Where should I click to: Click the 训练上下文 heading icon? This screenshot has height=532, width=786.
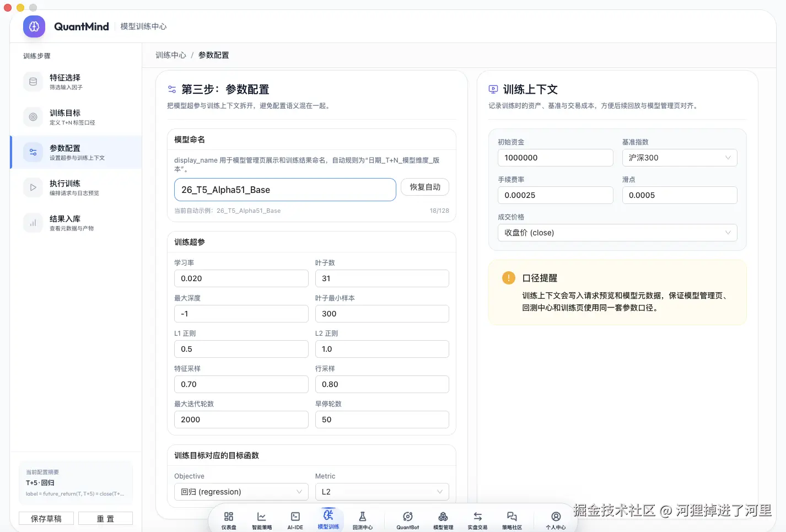click(493, 89)
